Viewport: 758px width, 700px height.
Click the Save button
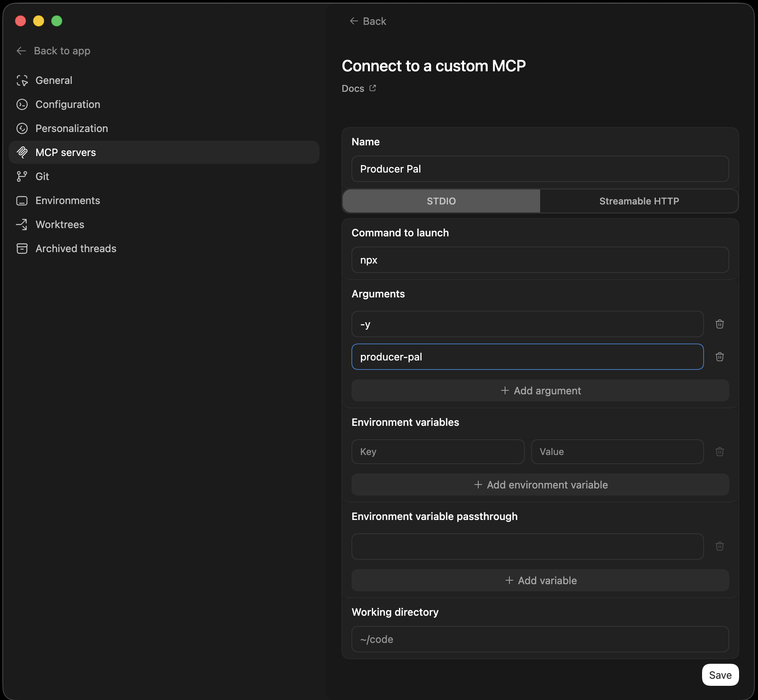[x=720, y=674]
